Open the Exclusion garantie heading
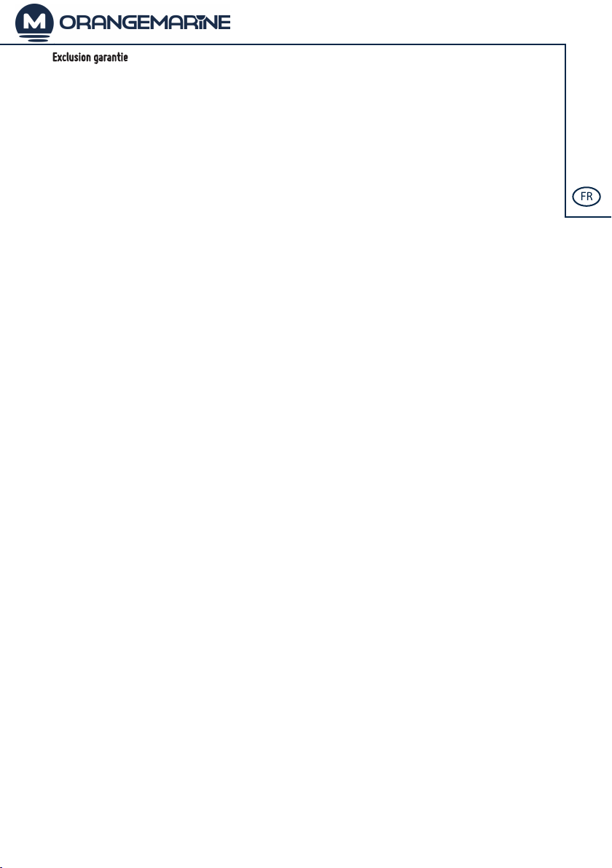The image size is (612, 868). click(x=90, y=57)
